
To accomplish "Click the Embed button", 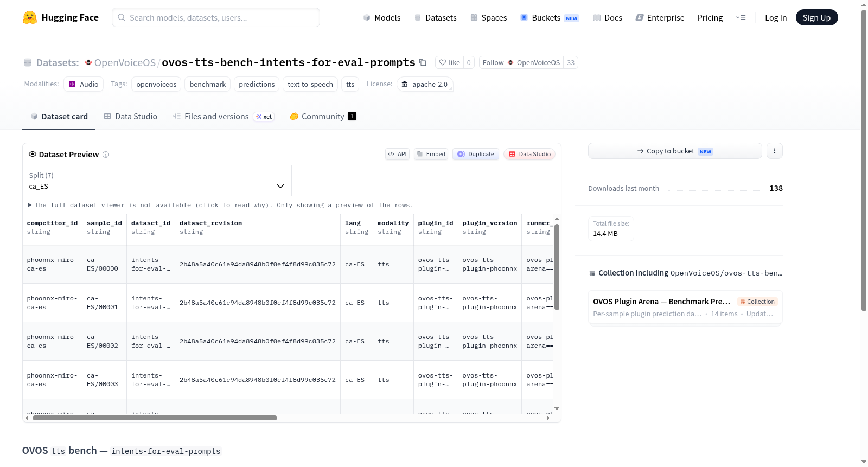I will [432, 154].
